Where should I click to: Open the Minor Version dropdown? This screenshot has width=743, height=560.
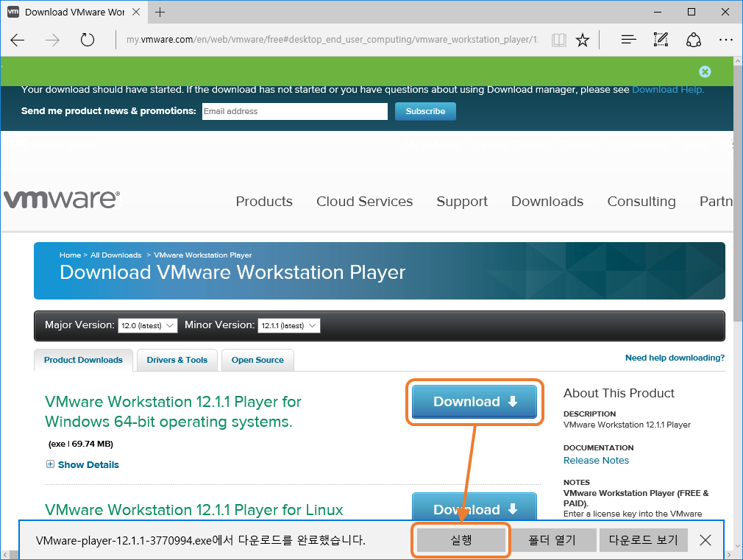(x=289, y=325)
